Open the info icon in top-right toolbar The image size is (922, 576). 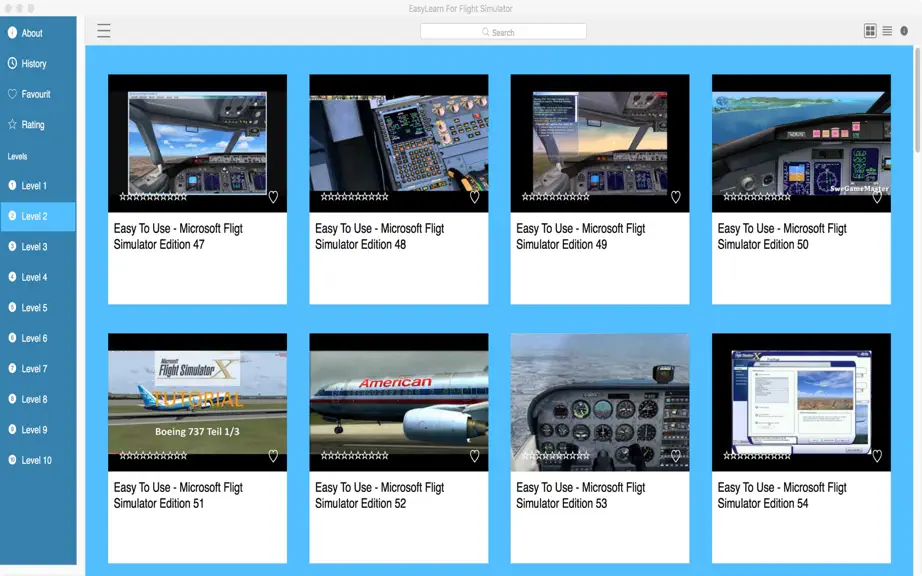click(904, 31)
